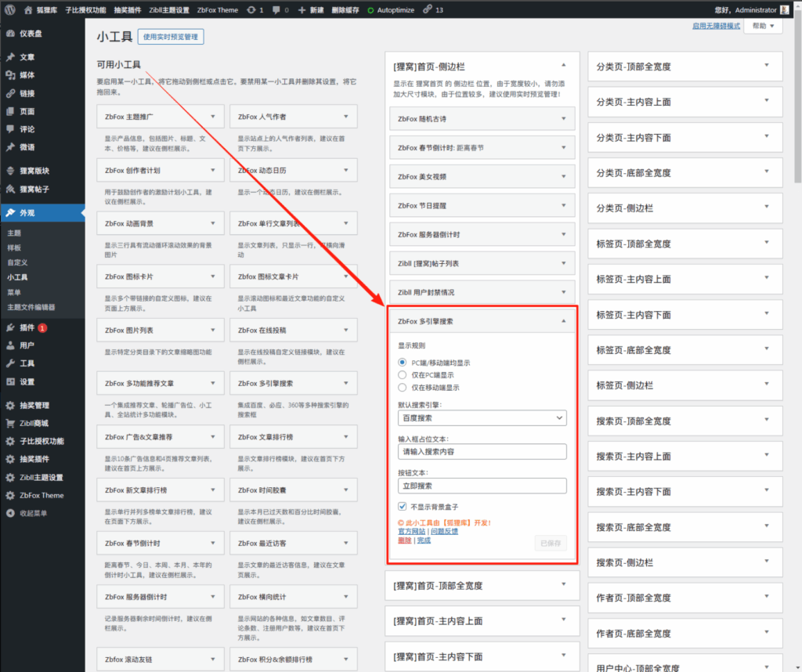Click 完成 link in 多引擎搜索 widget

point(424,540)
